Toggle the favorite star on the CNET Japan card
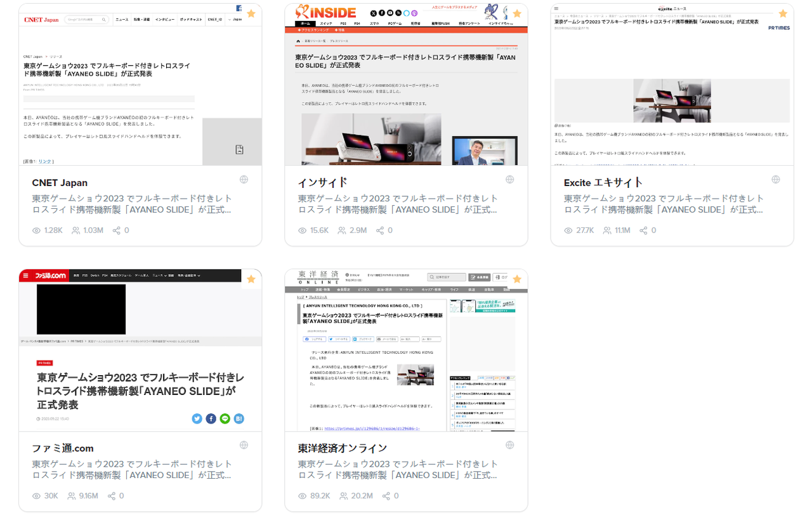The height and width of the screenshot is (520, 812). pos(251,13)
